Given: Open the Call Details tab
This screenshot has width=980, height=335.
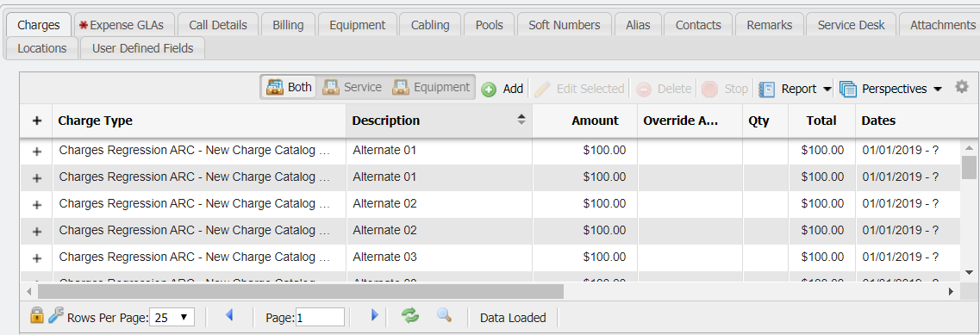Looking at the screenshot, I should pos(218,25).
